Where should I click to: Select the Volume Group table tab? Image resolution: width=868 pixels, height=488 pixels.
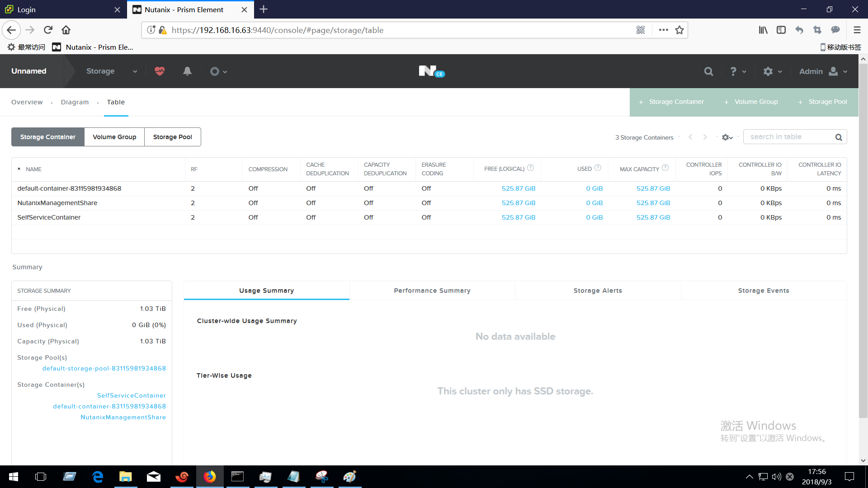pyautogui.click(x=114, y=137)
